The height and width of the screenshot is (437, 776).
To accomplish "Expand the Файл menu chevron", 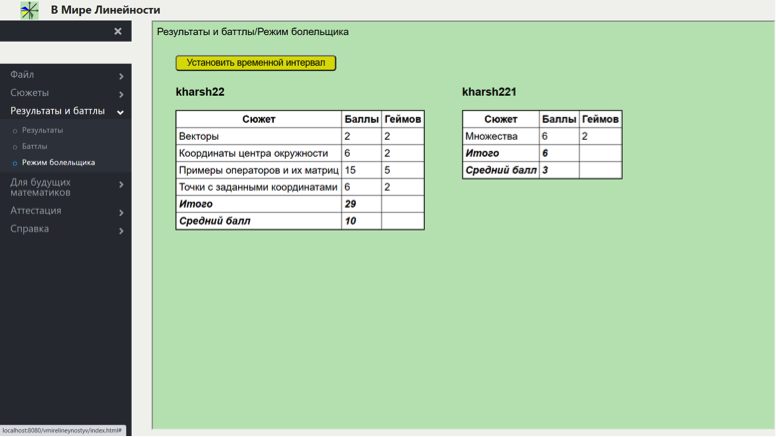I will (121, 76).
